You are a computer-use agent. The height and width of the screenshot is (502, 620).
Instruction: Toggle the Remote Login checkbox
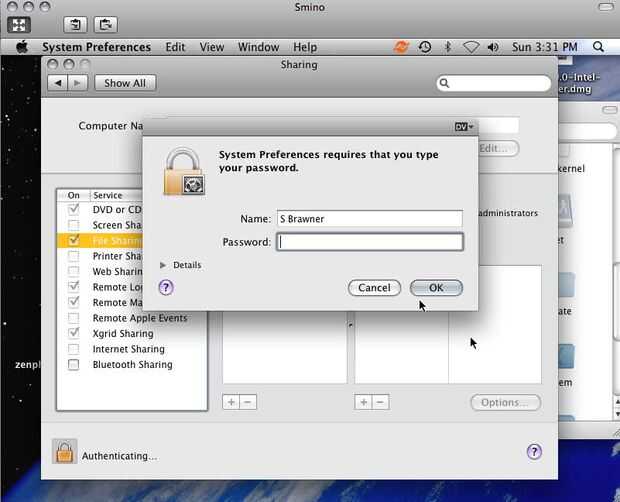point(74,287)
